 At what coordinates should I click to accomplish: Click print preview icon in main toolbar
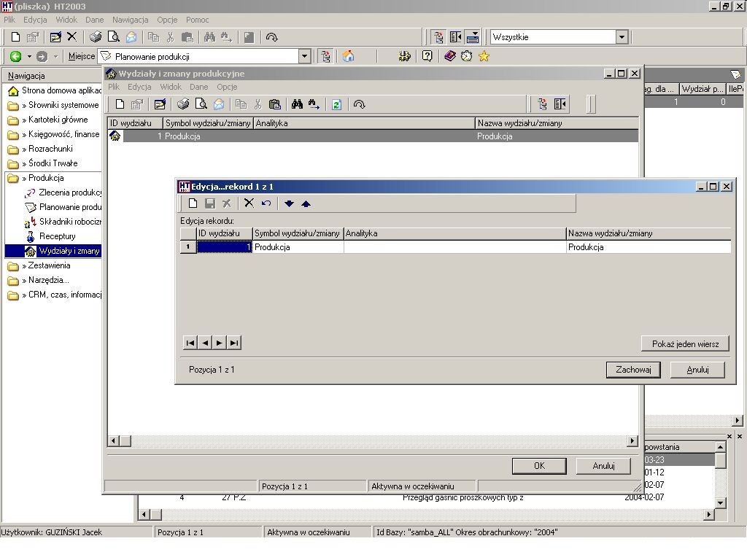pyautogui.click(x=113, y=37)
